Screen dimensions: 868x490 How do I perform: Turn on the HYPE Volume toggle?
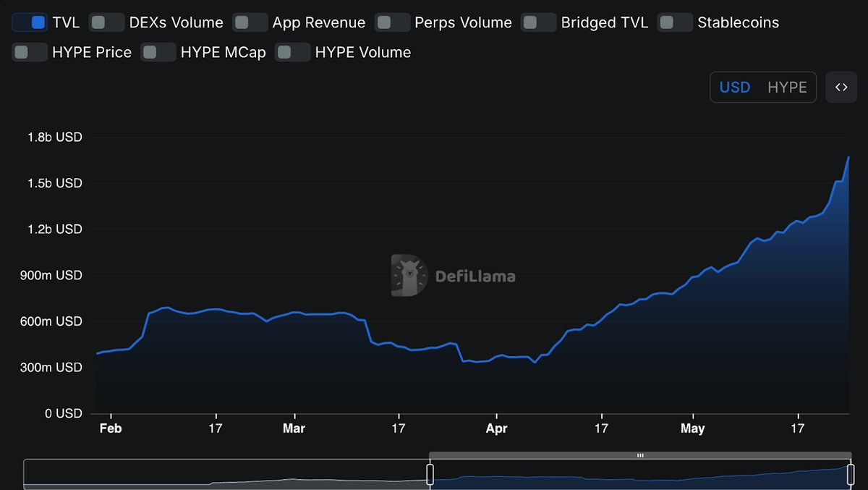(292, 52)
